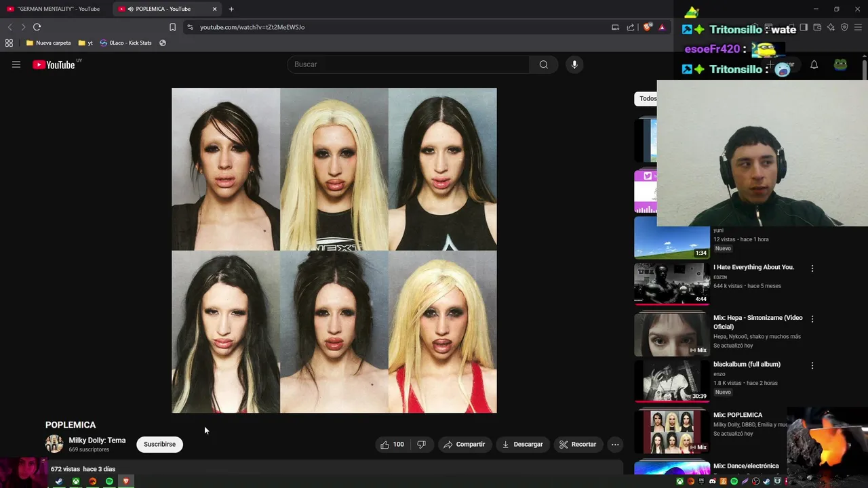Viewport: 868px width, 488px height.
Task: Open the 0Laco - Kick Stats bookmark
Action: click(125, 43)
